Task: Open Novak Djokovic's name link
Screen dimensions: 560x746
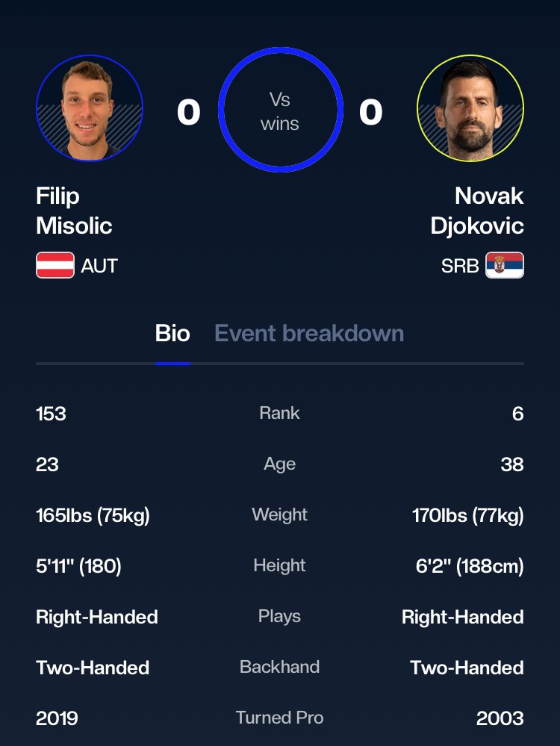Action: 477,211
